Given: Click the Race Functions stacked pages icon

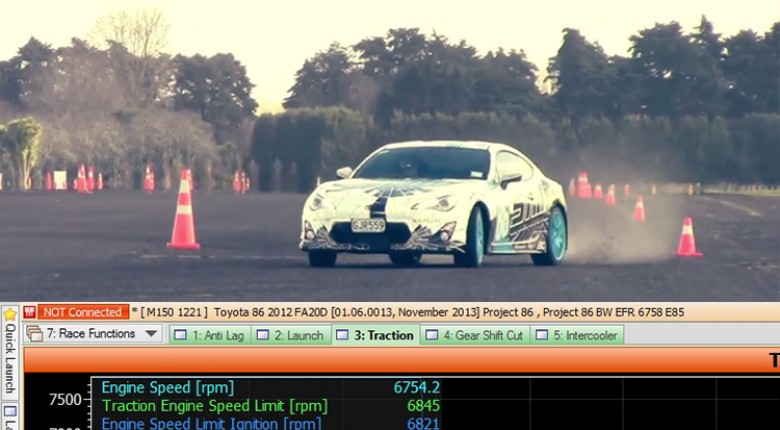Looking at the screenshot, I should click(34, 334).
